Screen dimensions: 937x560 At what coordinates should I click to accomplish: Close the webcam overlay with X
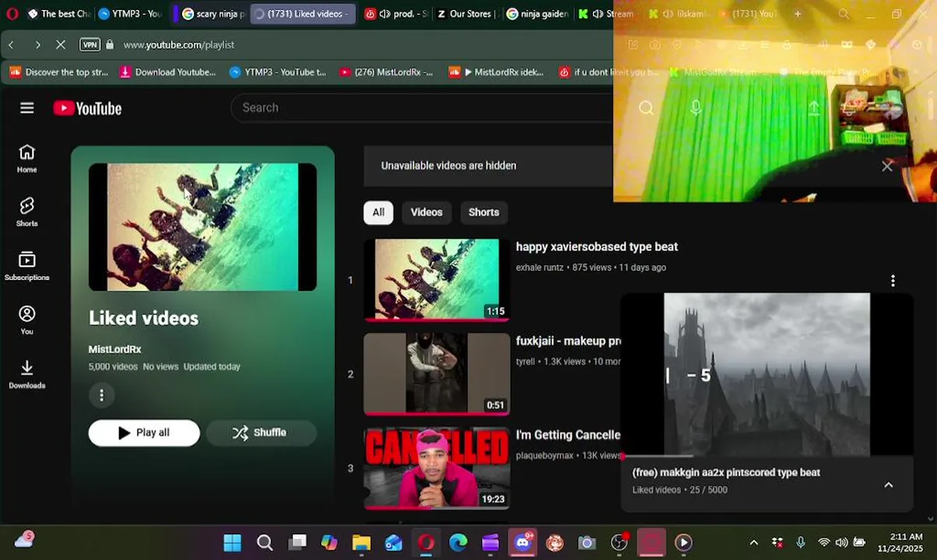tap(887, 166)
